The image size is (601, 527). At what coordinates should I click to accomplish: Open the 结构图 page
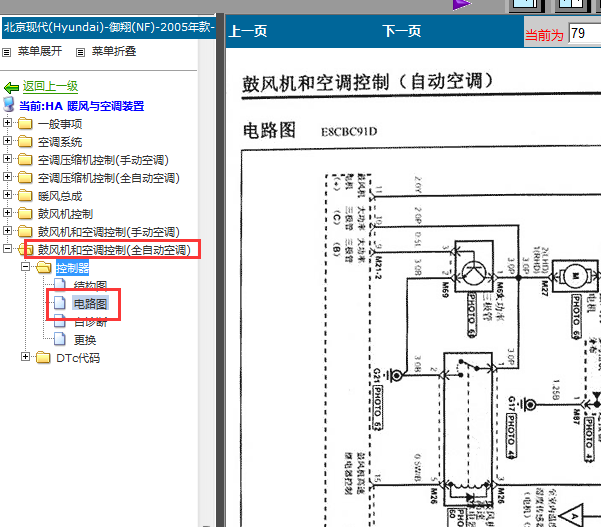90,286
